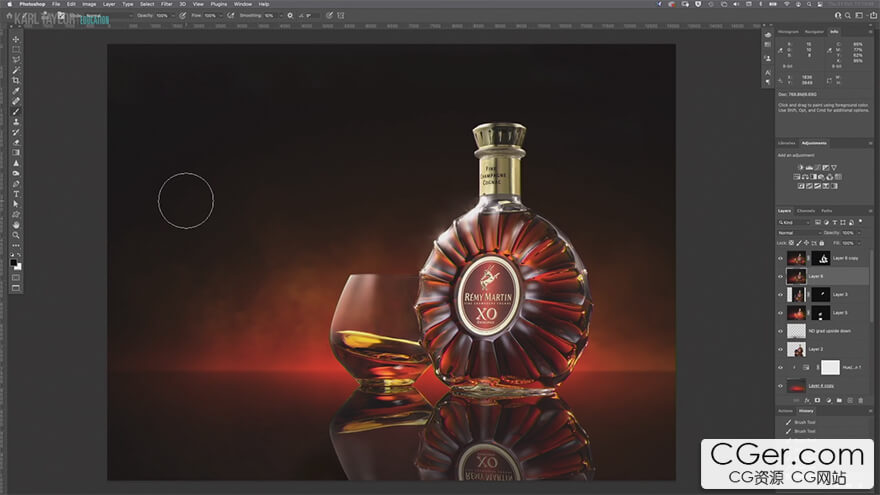The height and width of the screenshot is (495, 880).
Task: Open the Filter menu
Action: point(167,4)
